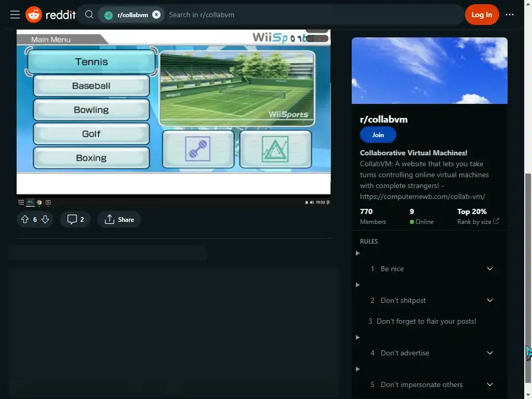The width and height of the screenshot is (532, 399).
Task: Open the post's 2 comments
Action: (75, 220)
